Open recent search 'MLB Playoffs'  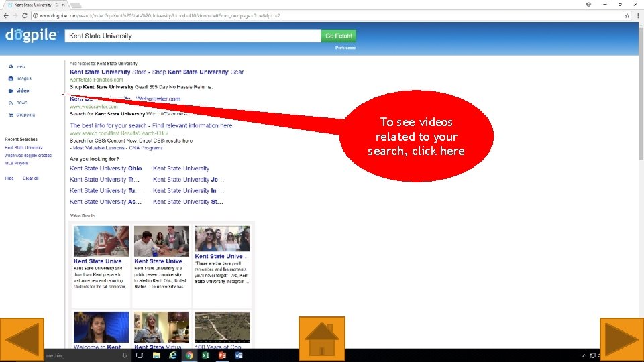[16, 164]
